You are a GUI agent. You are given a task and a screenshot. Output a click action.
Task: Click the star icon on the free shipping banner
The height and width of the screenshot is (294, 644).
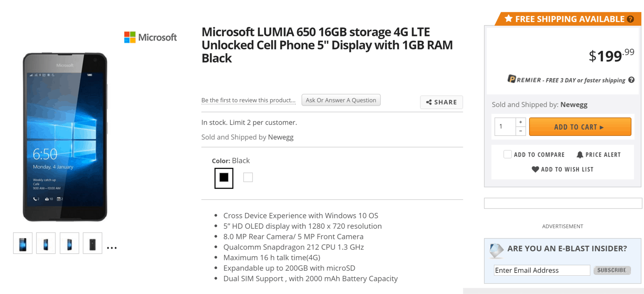pyautogui.click(x=508, y=18)
